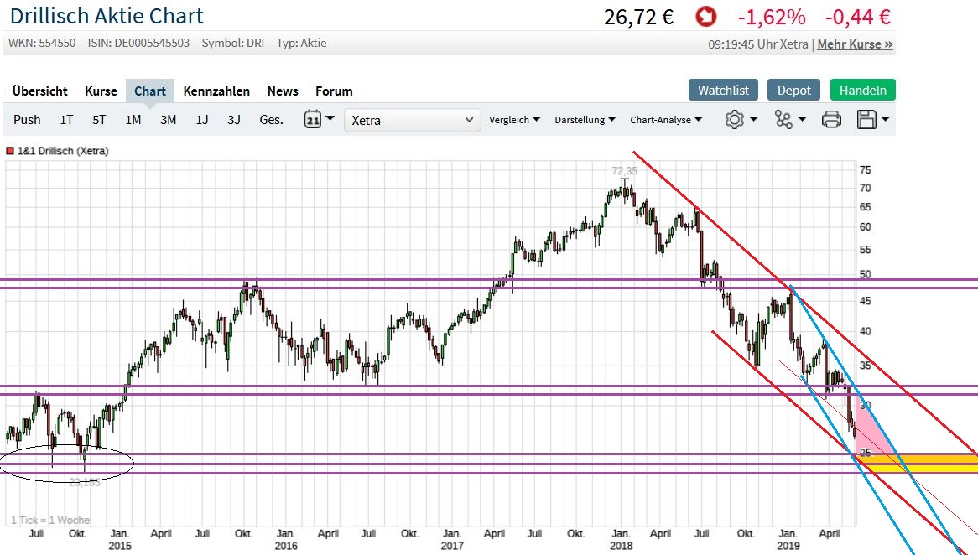Print the chart using printer icon
The height and width of the screenshot is (560, 978).
click(x=831, y=119)
